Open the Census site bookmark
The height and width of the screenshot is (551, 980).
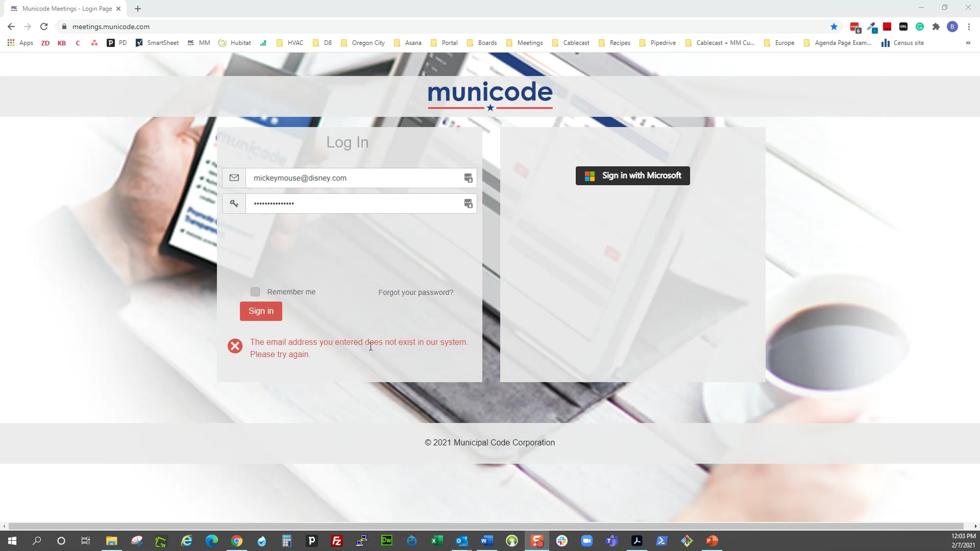pyautogui.click(x=902, y=43)
